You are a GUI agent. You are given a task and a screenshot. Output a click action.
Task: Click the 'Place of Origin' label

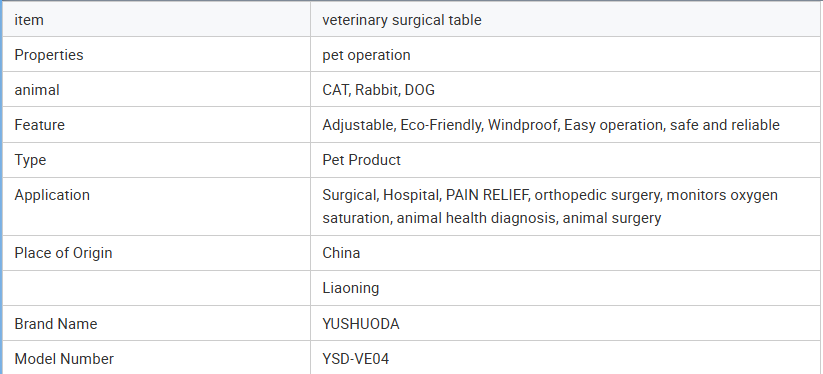pyautogui.click(x=63, y=252)
